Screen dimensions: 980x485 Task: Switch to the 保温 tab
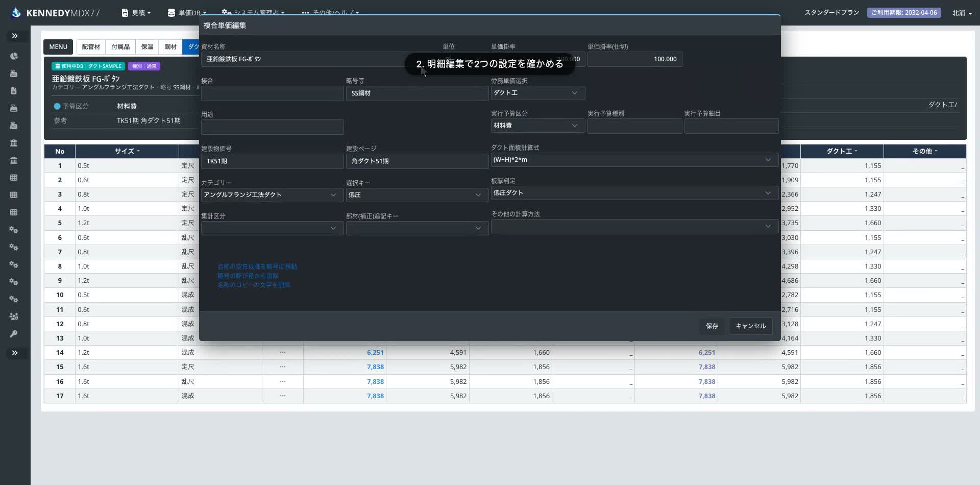[x=147, y=47]
